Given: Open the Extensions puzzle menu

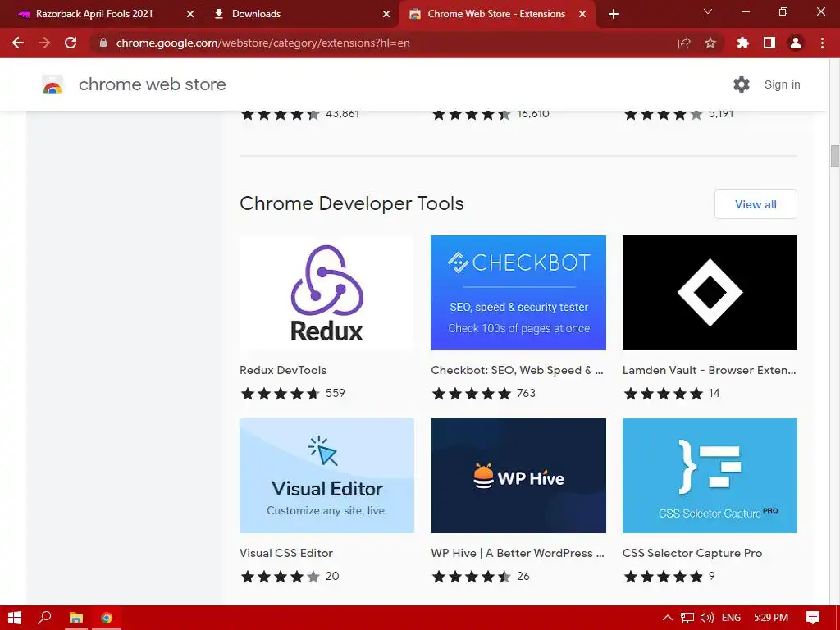Looking at the screenshot, I should [x=743, y=43].
